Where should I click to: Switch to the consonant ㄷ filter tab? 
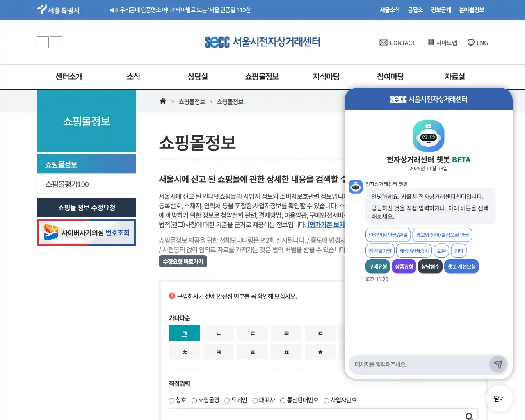(x=252, y=333)
